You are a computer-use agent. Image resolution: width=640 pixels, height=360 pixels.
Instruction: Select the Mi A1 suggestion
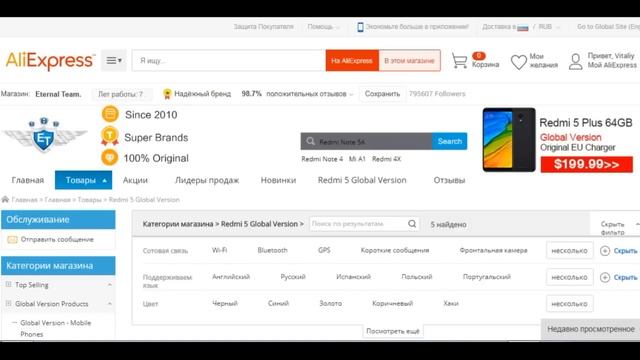click(x=357, y=159)
